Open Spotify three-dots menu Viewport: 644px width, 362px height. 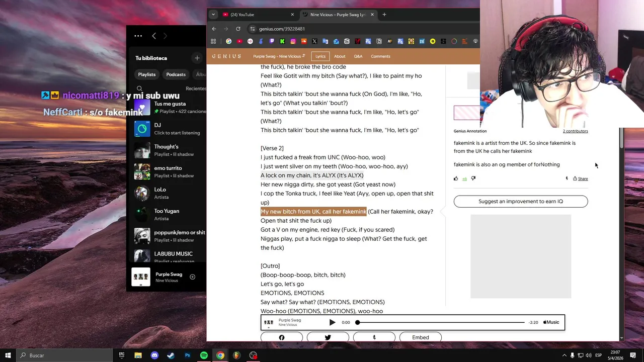coord(138,36)
